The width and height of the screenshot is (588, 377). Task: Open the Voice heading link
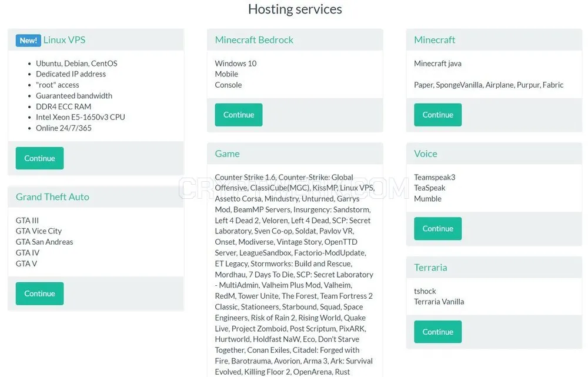(x=426, y=154)
